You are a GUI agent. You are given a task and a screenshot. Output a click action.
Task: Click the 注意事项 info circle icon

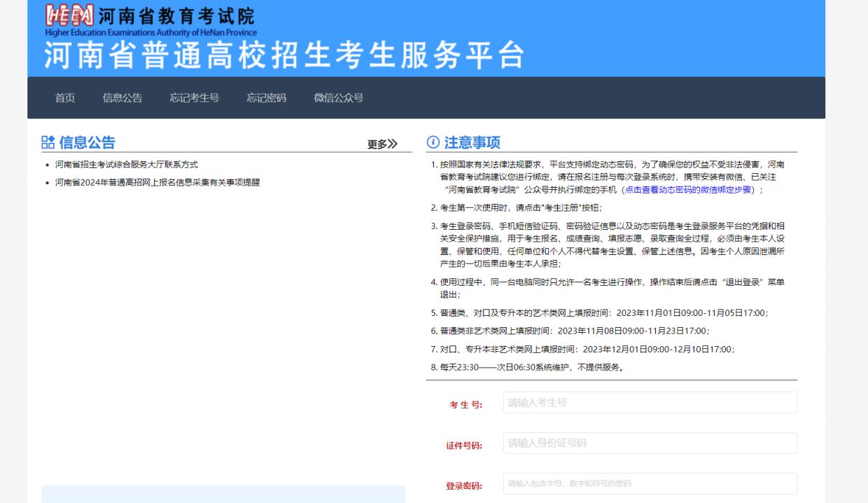pyautogui.click(x=433, y=143)
